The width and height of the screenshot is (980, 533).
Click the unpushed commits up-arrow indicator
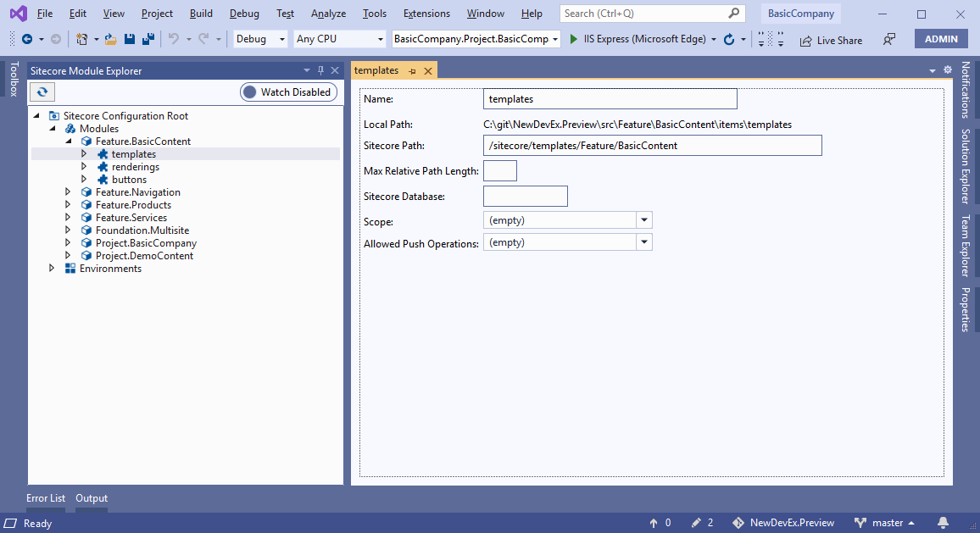(x=660, y=522)
